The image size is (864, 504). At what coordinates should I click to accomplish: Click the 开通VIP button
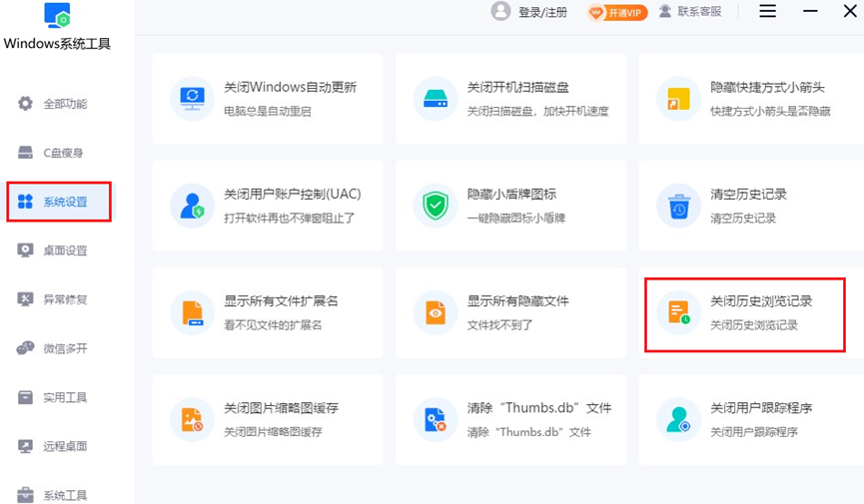[x=617, y=12]
